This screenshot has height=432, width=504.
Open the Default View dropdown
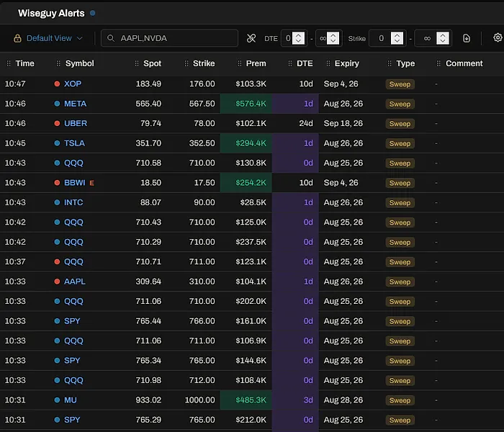[x=54, y=38]
